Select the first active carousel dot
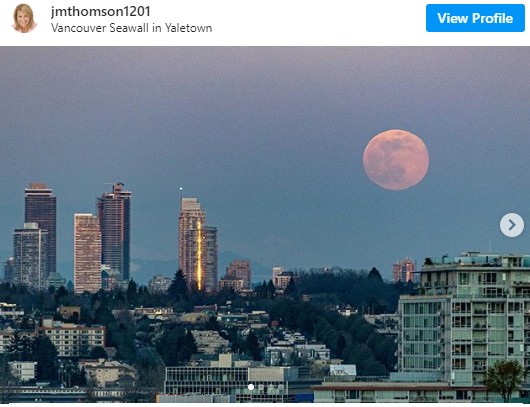The width and height of the screenshot is (530, 407). click(251, 387)
